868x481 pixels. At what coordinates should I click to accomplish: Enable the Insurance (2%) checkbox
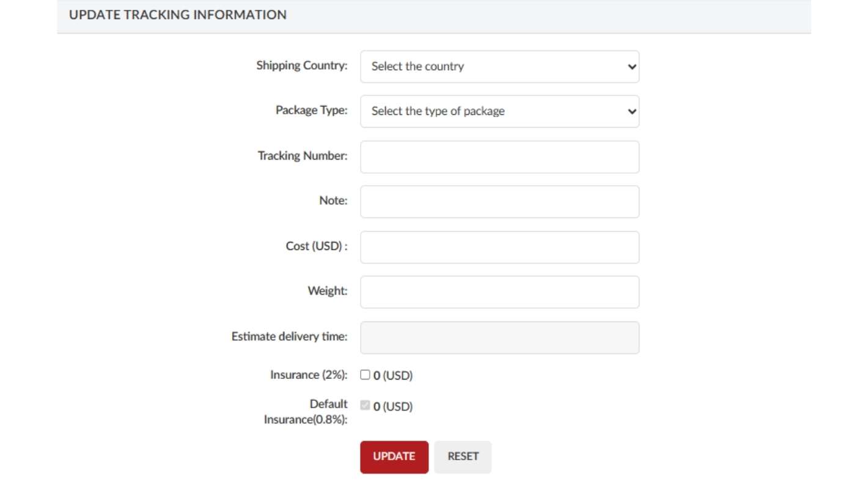coord(365,375)
